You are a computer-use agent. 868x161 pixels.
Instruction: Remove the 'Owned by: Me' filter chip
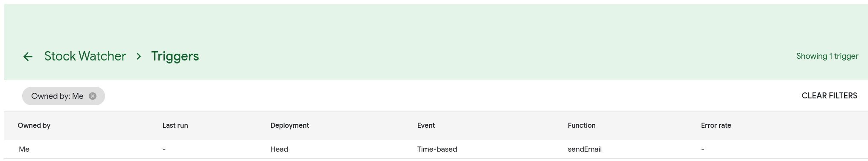click(93, 96)
